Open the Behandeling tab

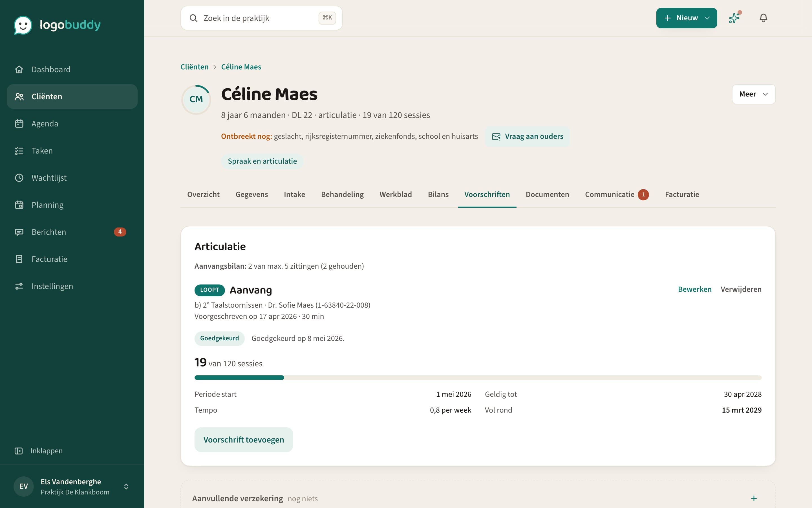[x=342, y=194]
